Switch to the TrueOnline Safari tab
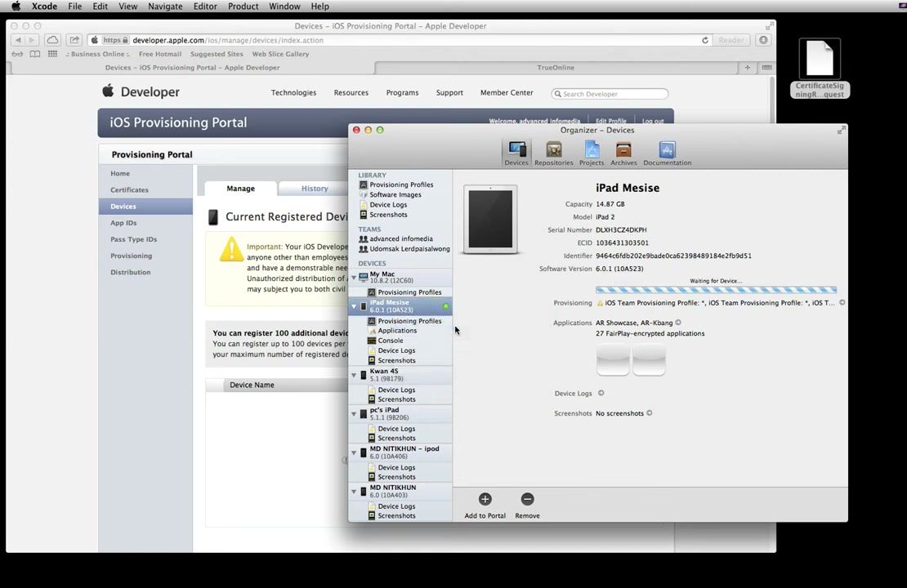This screenshot has height=588, width=907. [556, 68]
